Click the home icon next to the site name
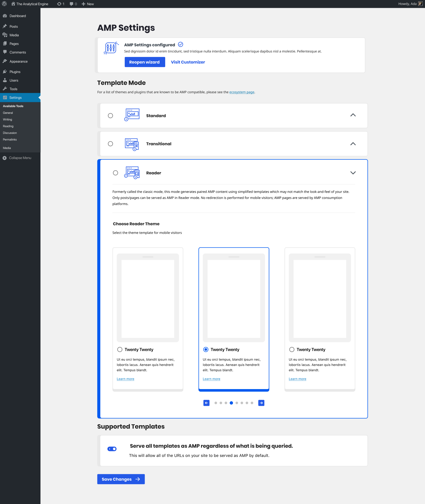Screen dimensions: 425x504 click(13, 4)
